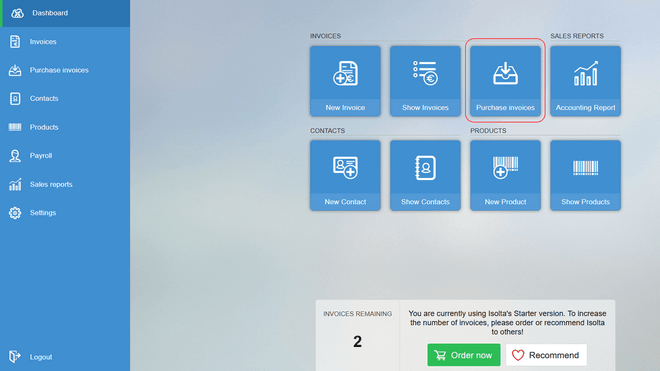Click the Show Contacts notebook icon
Image resolution: width=660 pixels, height=371 pixels.
click(425, 168)
